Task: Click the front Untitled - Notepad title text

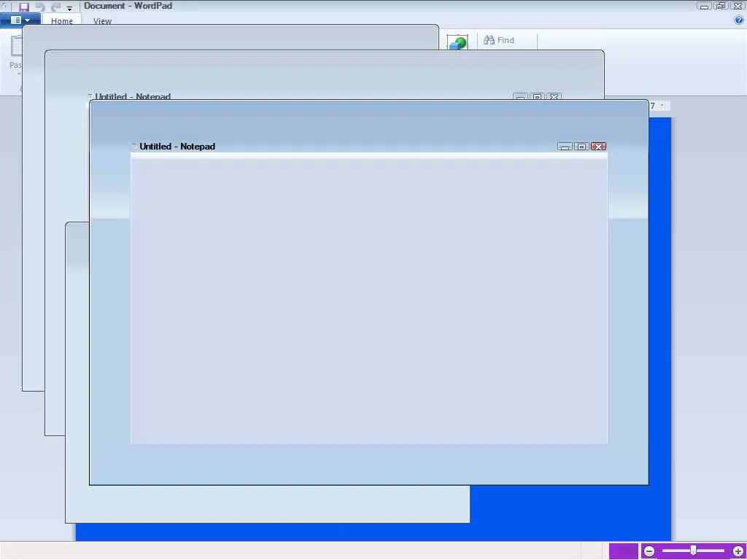Action: (177, 147)
